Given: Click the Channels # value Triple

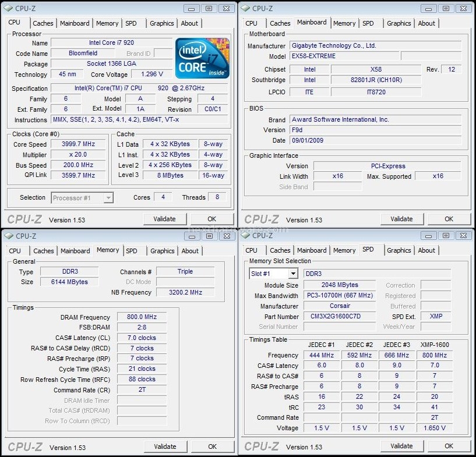Looking at the screenshot, I should (185, 271).
